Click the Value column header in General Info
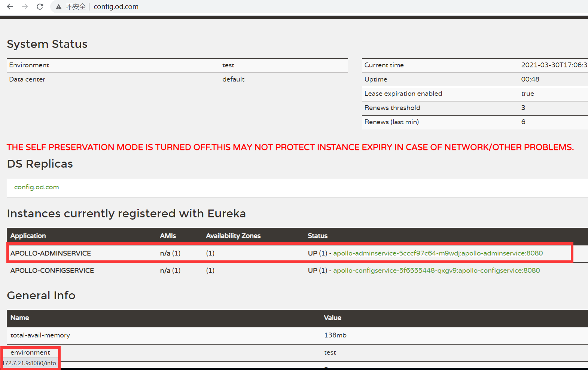 332,318
